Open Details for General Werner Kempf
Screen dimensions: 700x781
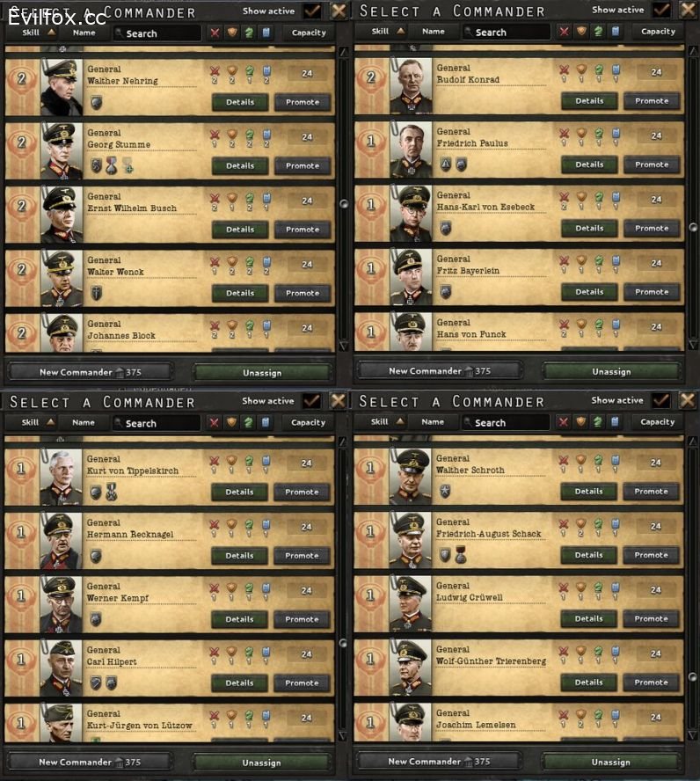pos(239,619)
